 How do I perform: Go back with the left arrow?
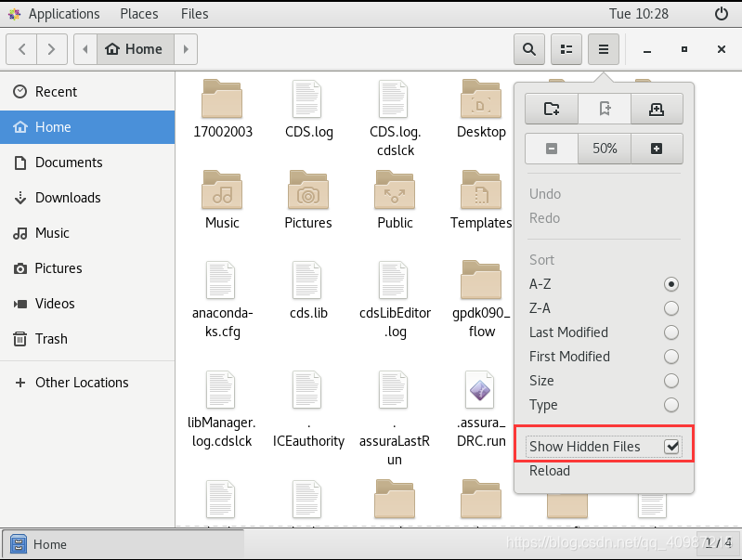click(22, 49)
